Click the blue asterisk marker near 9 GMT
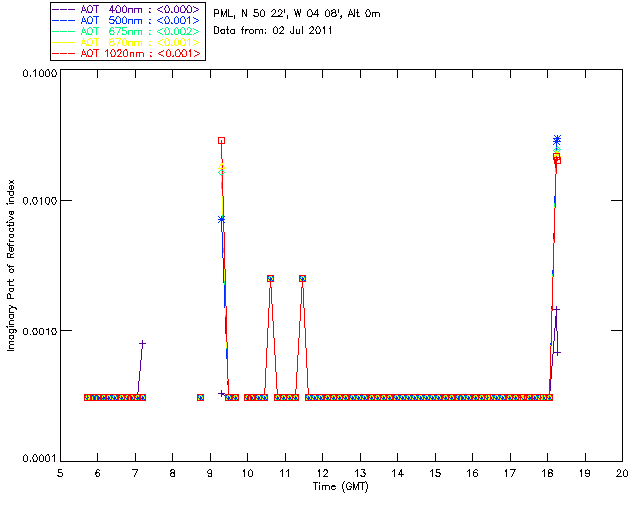This screenshot has width=640, height=512. pyautogui.click(x=221, y=220)
